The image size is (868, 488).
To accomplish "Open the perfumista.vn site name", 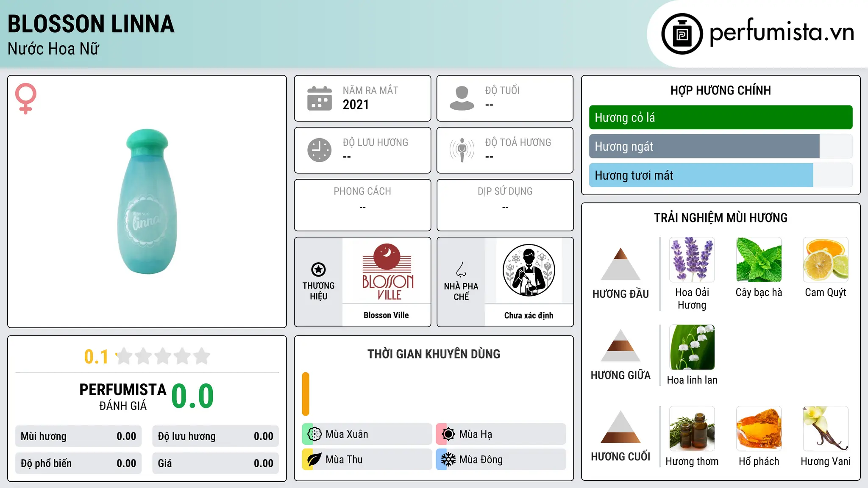I will [782, 33].
